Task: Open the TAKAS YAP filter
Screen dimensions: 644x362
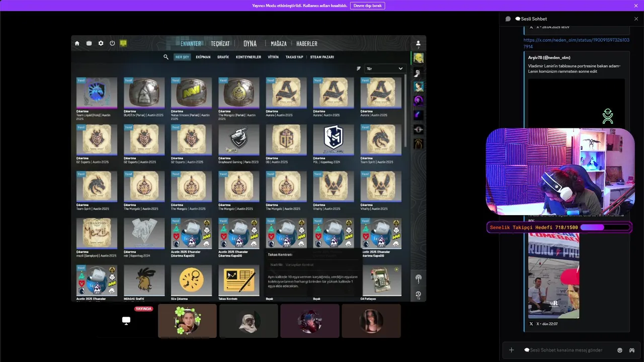Action: tap(294, 57)
